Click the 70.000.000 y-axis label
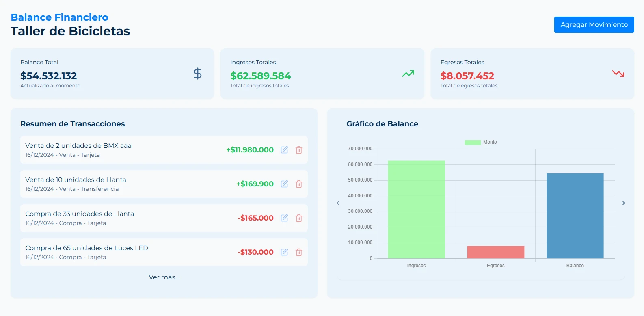The height and width of the screenshot is (316, 644). [360, 149]
